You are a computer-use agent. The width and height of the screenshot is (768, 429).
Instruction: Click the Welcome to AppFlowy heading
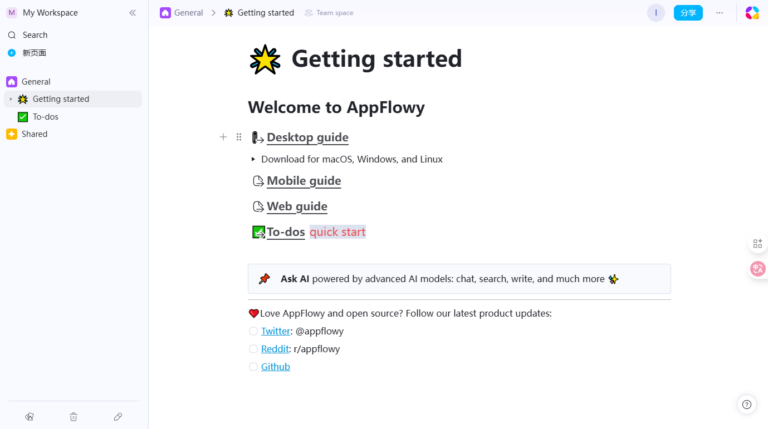click(x=336, y=107)
